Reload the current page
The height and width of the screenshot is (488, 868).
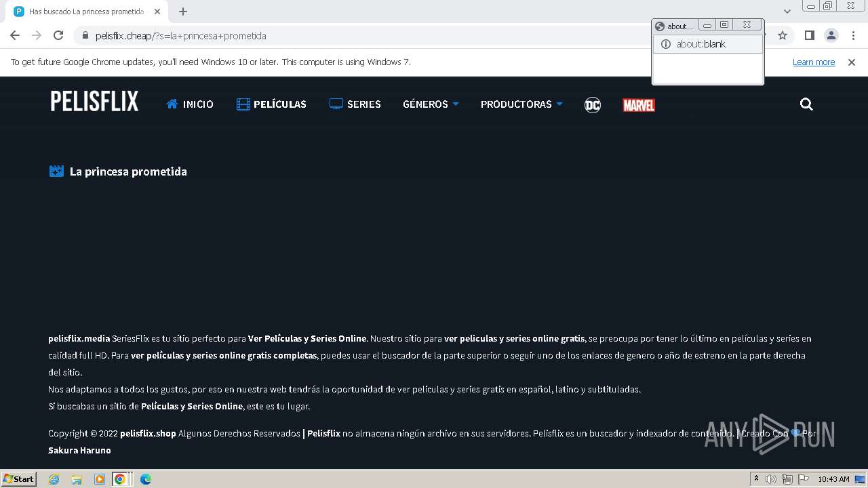(x=58, y=35)
